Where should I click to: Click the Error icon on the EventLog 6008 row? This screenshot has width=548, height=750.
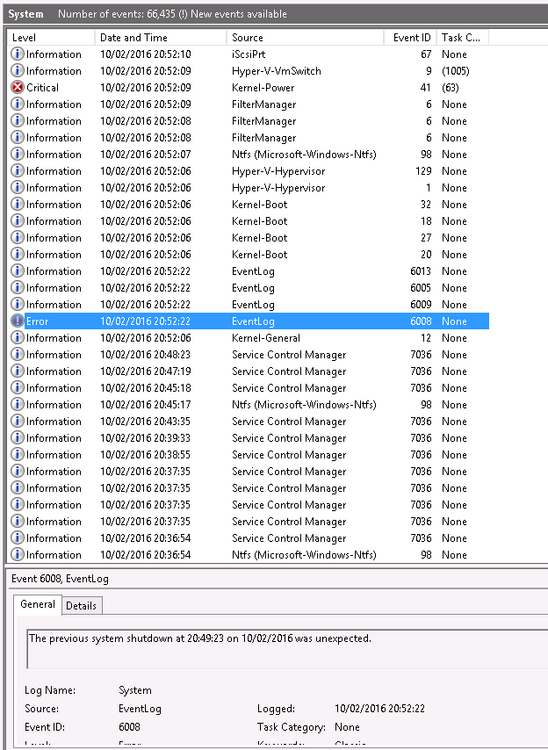pyautogui.click(x=17, y=321)
